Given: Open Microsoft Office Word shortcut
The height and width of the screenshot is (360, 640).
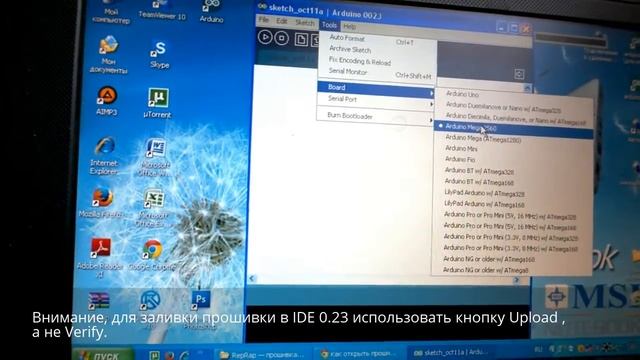Looking at the screenshot, I should pyautogui.click(x=155, y=158).
